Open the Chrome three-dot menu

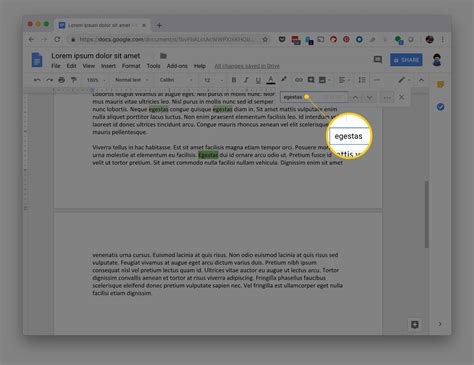pyautogui.click(x=442, y=39)
